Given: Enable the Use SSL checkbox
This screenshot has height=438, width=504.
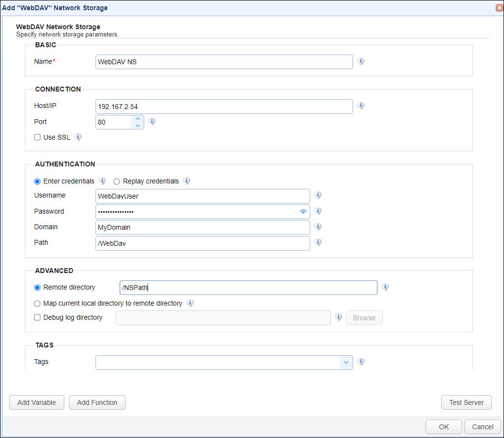Looking at the screenshot, I should click(37, 137).
